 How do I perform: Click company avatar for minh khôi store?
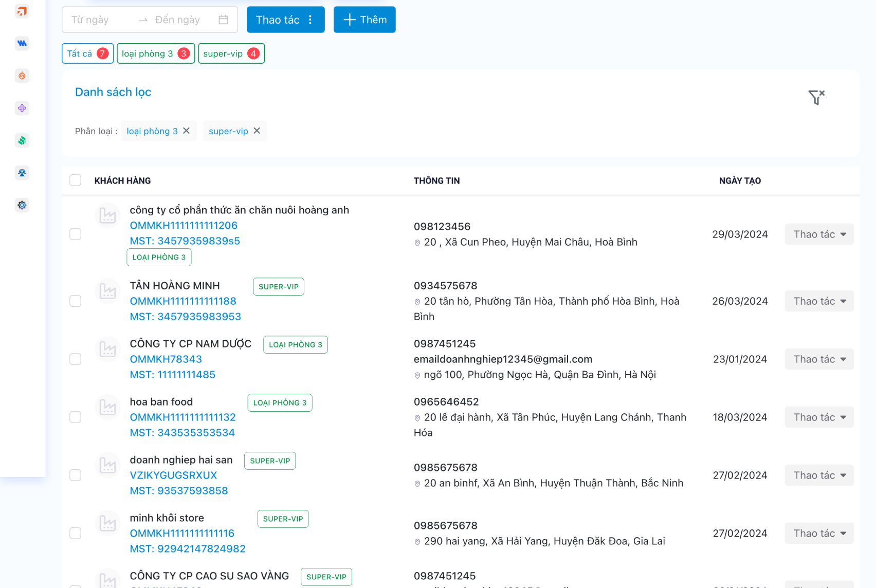point(107,523)
